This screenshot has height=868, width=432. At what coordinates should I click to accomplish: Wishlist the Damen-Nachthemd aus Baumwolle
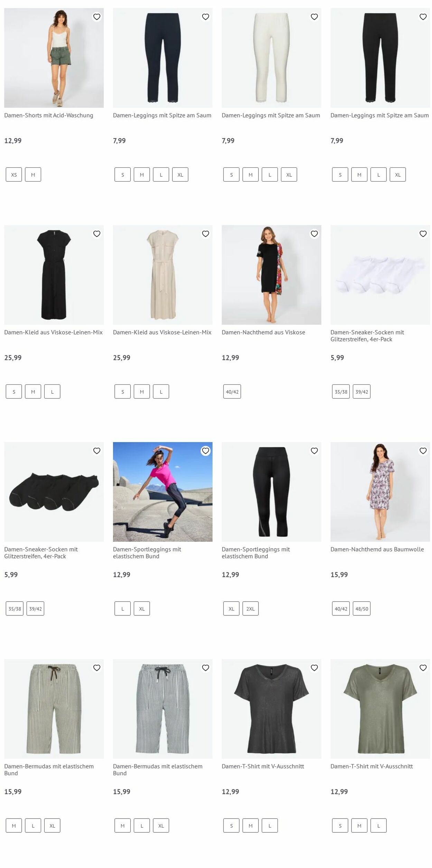(x=423, y=451)
